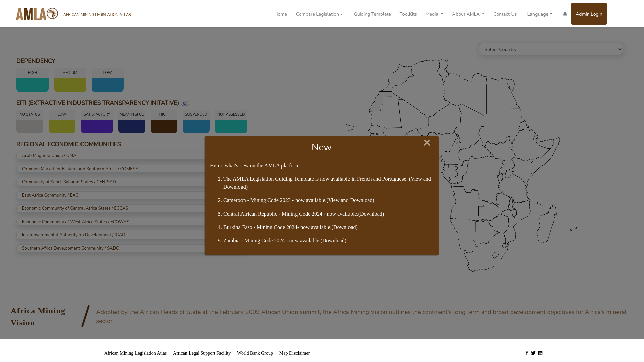Open the Map Disclaimer link
Image resolution: width=644 pixels, height=362 pixels.
294,353
